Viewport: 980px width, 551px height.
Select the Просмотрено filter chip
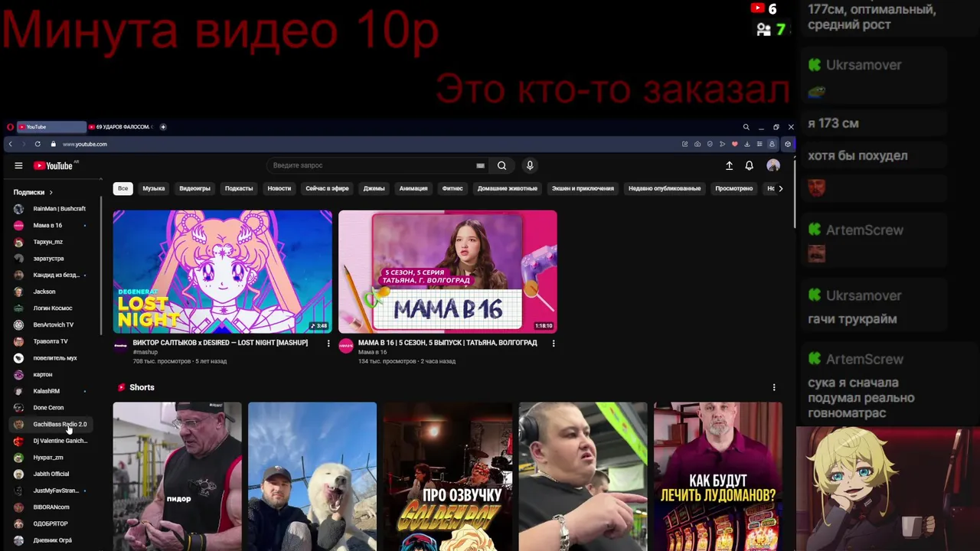tap(734, 188)
